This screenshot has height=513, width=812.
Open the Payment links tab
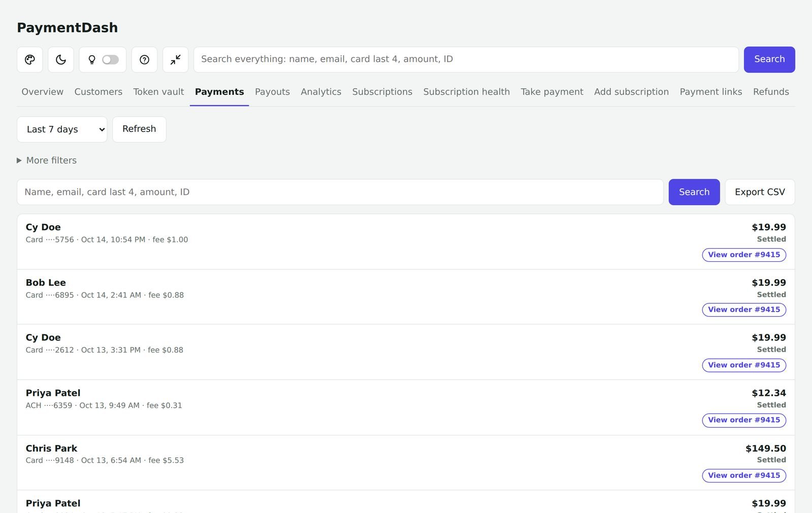tap(711, 92)
